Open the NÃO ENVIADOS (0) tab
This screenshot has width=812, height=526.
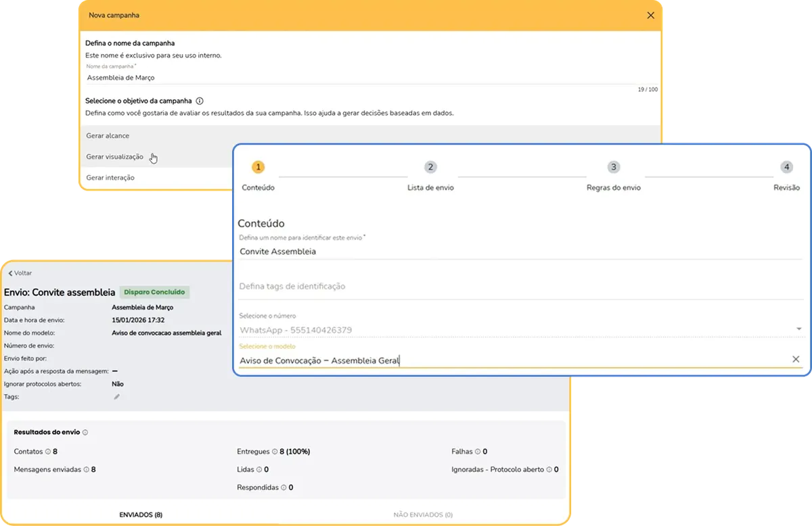(423, 515)
